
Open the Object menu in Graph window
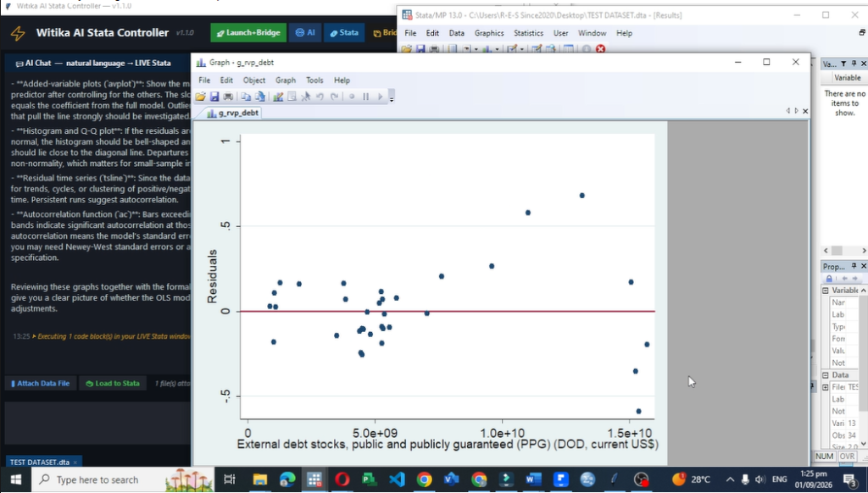tap(254, 80)
